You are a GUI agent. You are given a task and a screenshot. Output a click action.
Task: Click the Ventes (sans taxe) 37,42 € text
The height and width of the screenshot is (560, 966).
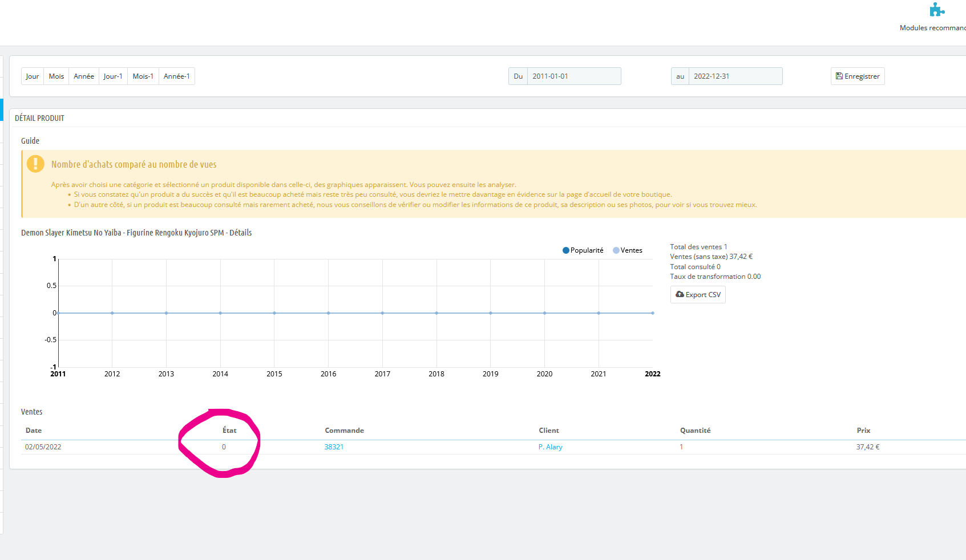711,257
